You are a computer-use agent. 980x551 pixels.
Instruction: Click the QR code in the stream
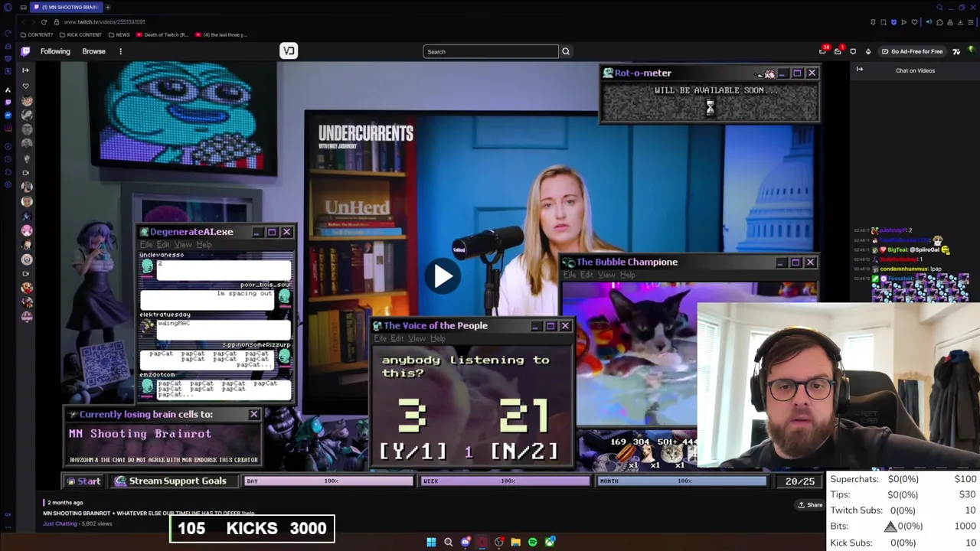[x=105, y=363]
